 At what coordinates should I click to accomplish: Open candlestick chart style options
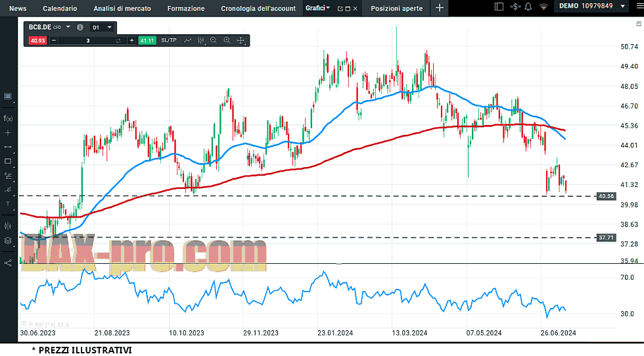[x=201, y=40]
